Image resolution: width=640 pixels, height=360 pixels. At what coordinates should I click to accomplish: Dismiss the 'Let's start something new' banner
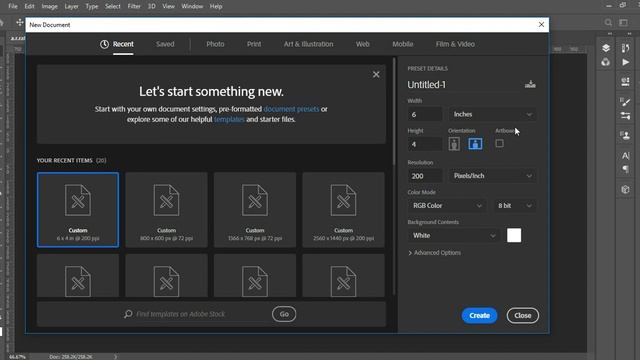point(376,74)
